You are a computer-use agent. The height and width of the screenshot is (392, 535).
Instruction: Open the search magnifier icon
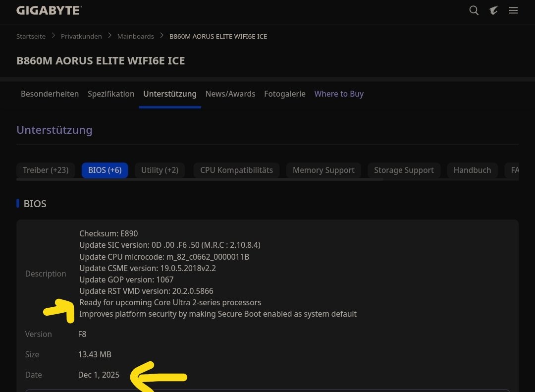point(474,10)
